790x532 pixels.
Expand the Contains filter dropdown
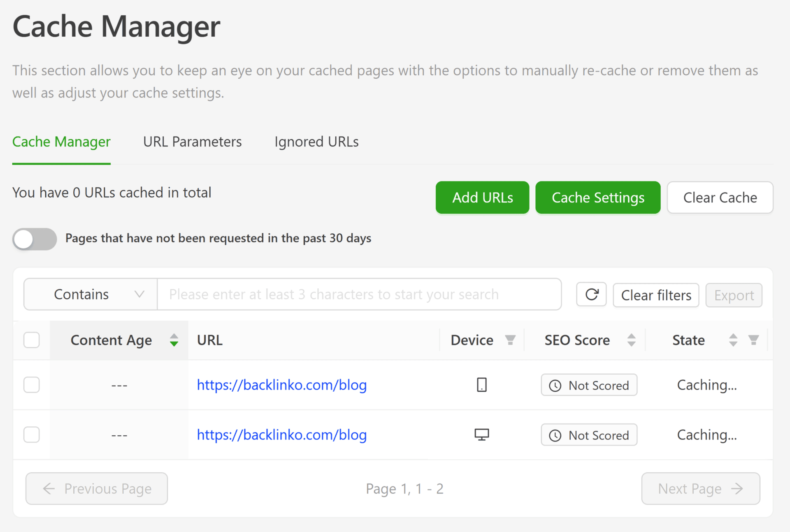point(91,295)
